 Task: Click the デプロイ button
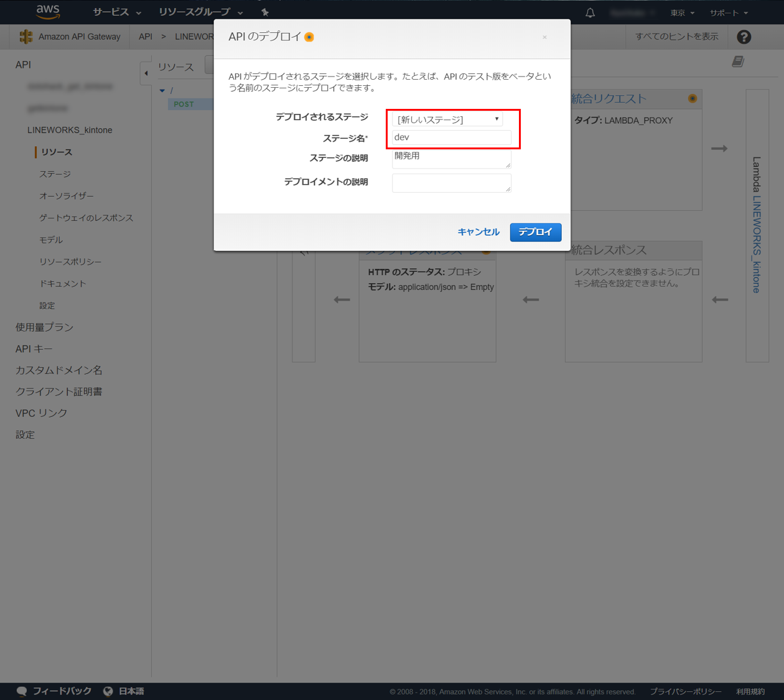(535, 232)
